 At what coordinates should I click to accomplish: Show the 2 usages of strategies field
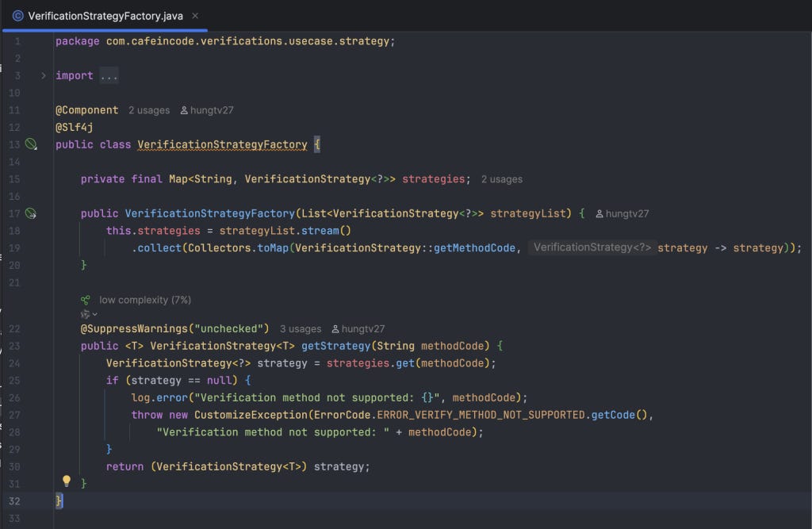[x=502, y=179]
